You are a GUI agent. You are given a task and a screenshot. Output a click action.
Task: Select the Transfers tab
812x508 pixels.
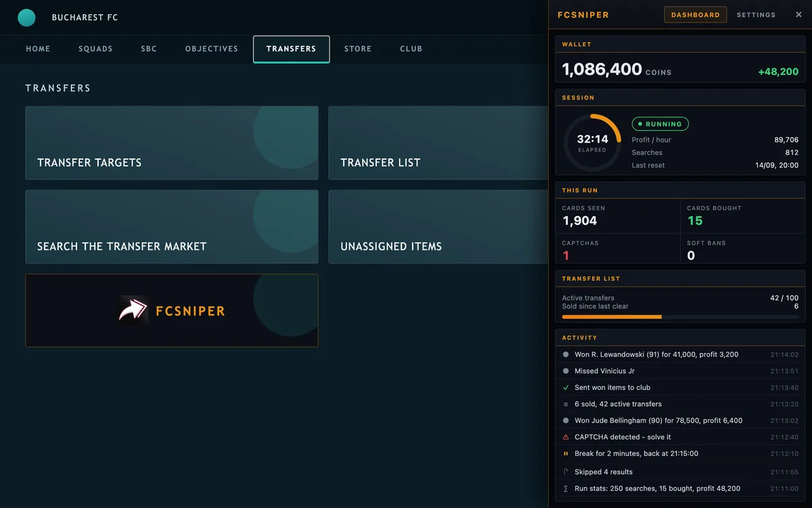[x=292, y=49]
